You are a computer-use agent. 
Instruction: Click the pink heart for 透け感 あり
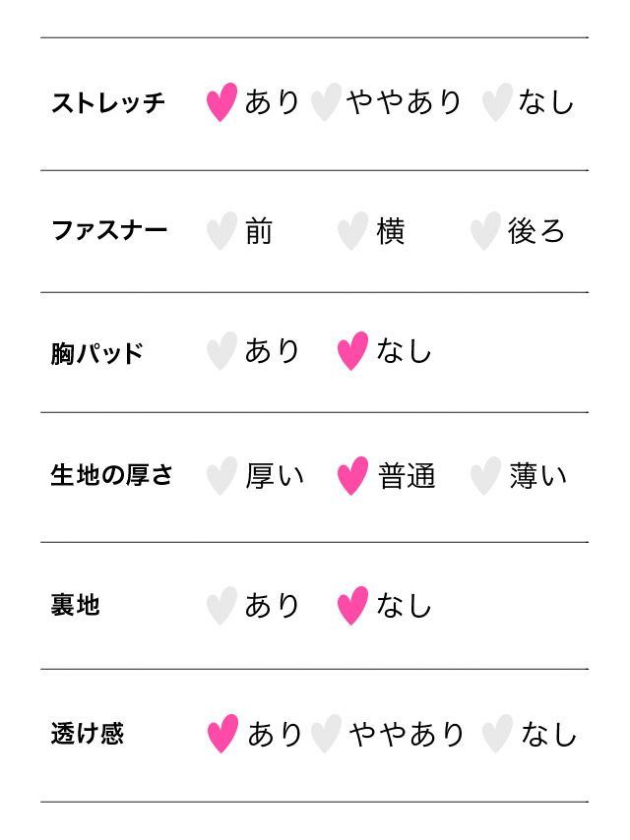(x=222, y=734)
